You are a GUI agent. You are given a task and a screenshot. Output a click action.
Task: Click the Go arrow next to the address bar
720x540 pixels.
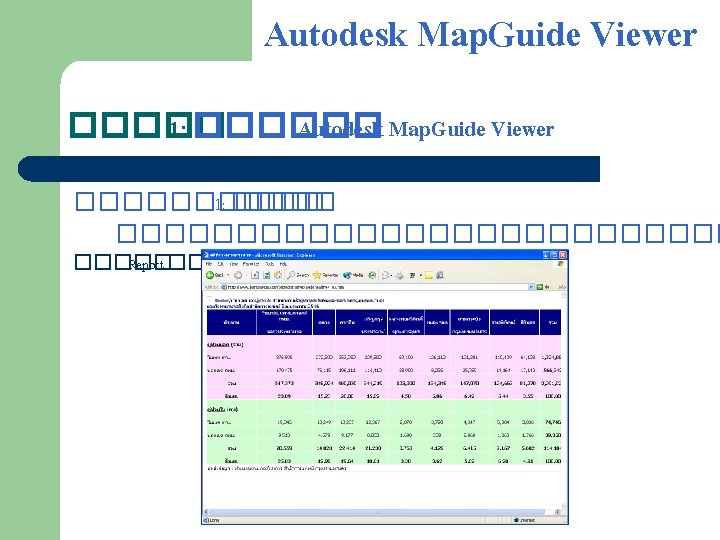(542, 287)
